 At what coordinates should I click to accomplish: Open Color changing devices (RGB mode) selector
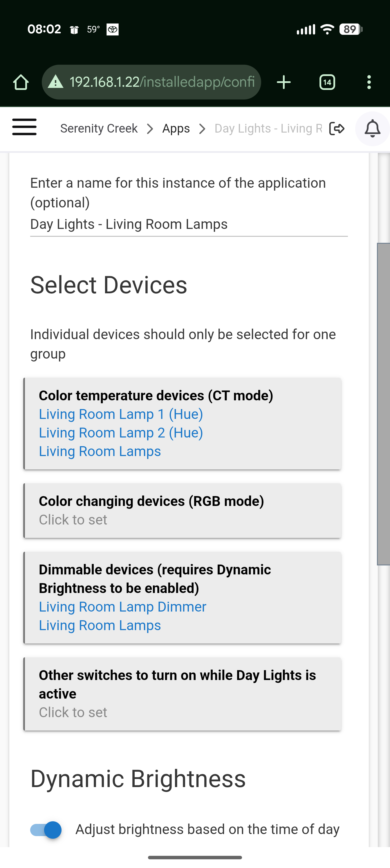click(182, 511)
